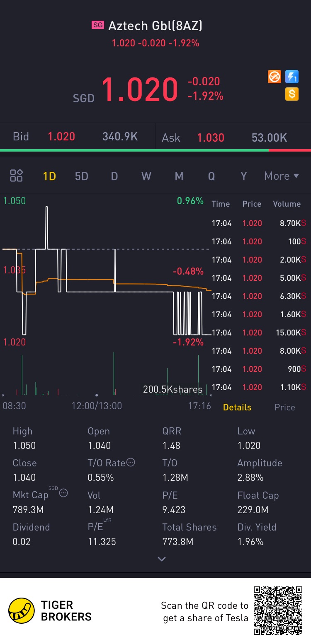
Task: Tap the Volume column header
Action: pyautogui.click(x=287, y=204)
